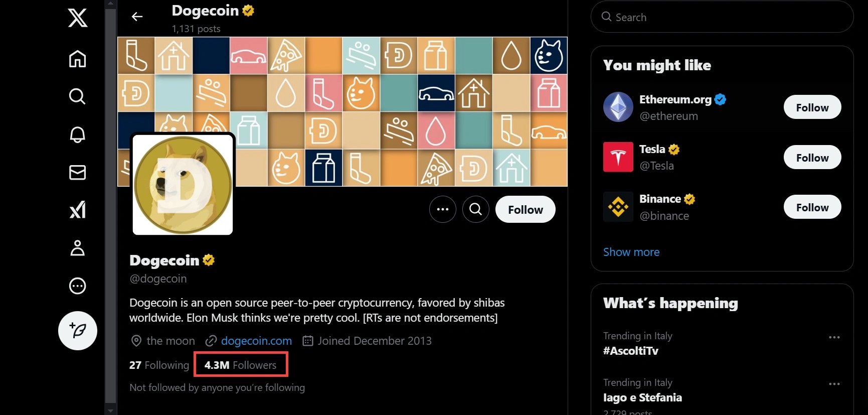Open Messages envelope in the sidebar

tap(77, 172)
